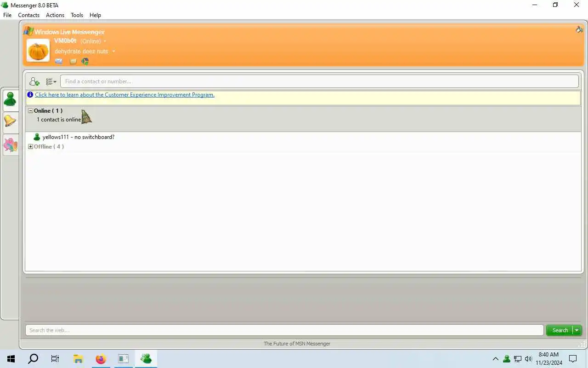Click the Windows Start button
The width and height of the screenshot is (588, 368).
(x=11, y=359)
